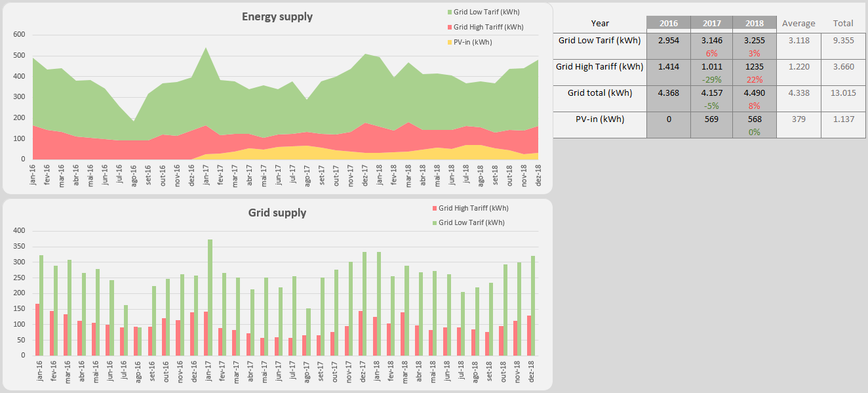Select the 2016 year header cell

click(x=668, y=23)
